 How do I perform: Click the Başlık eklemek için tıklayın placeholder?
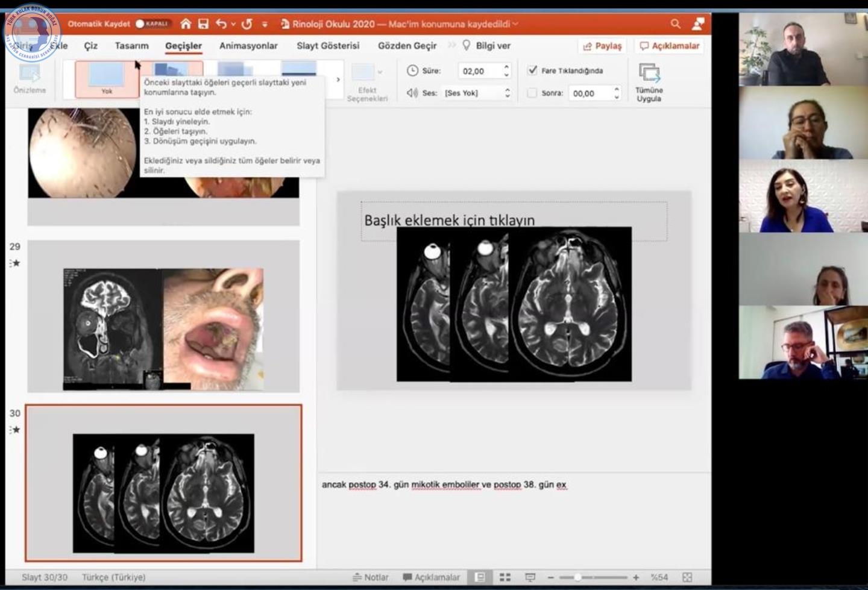[514, 221]
